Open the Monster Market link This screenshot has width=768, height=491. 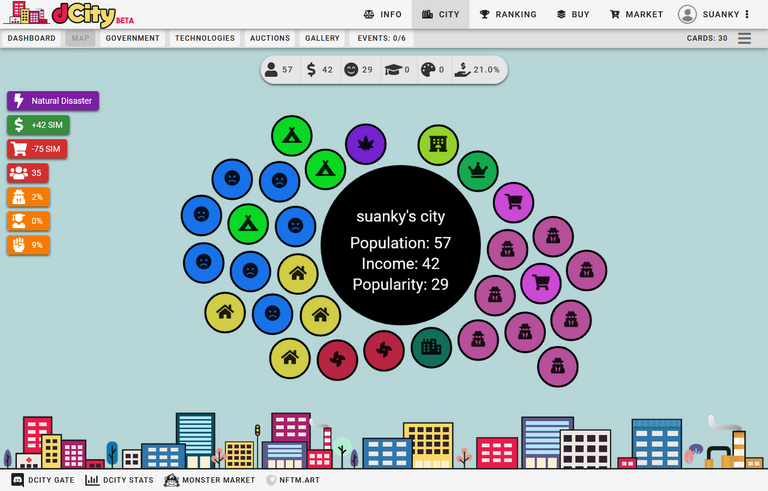(210, 480)
